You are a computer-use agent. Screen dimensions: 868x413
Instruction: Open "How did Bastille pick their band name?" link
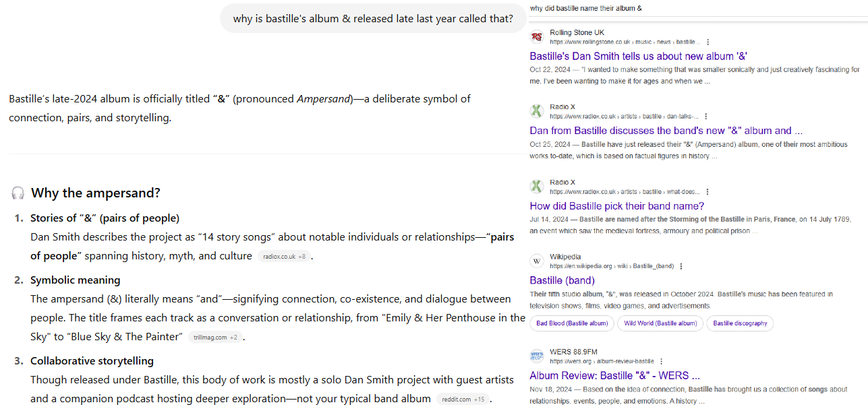pyautogui.click(x=616, y=206)
